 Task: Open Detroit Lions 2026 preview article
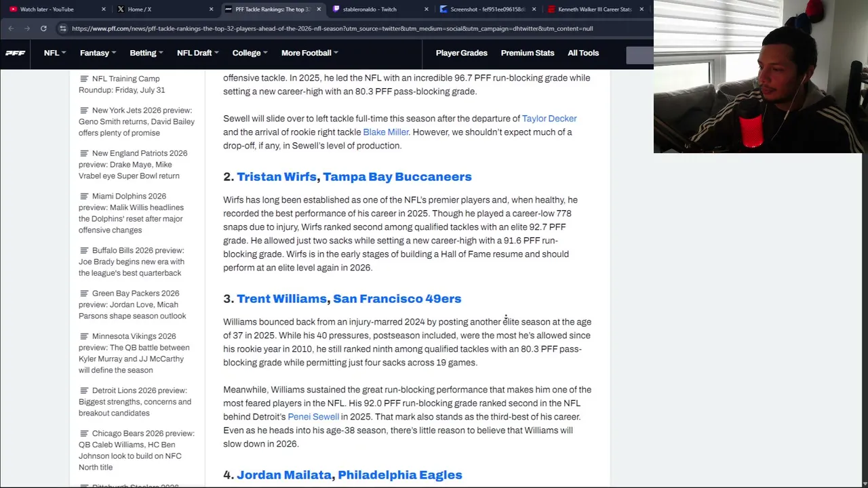pos(135,401)
